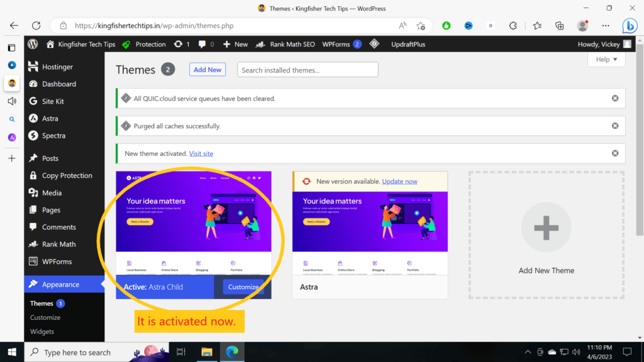Open the Bing chat sidebar icon

629,25
